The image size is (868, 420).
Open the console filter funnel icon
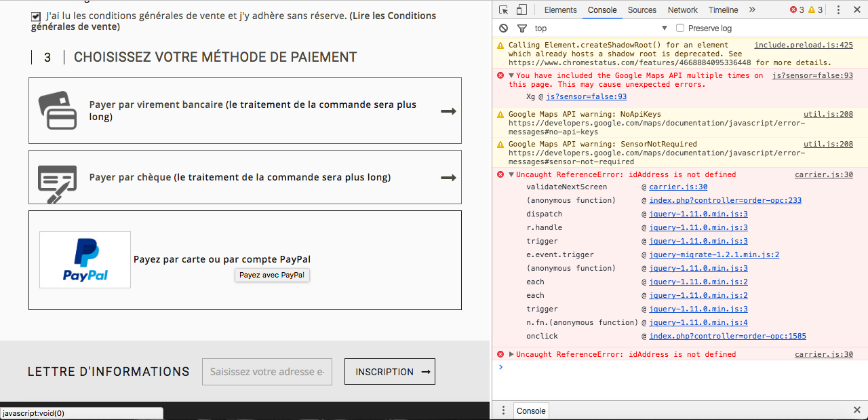pos(521,28)
